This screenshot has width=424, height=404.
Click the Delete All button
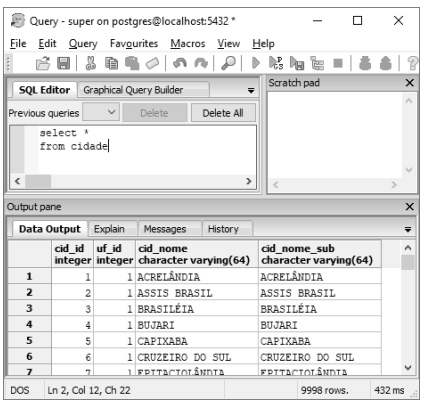(223, 113)
